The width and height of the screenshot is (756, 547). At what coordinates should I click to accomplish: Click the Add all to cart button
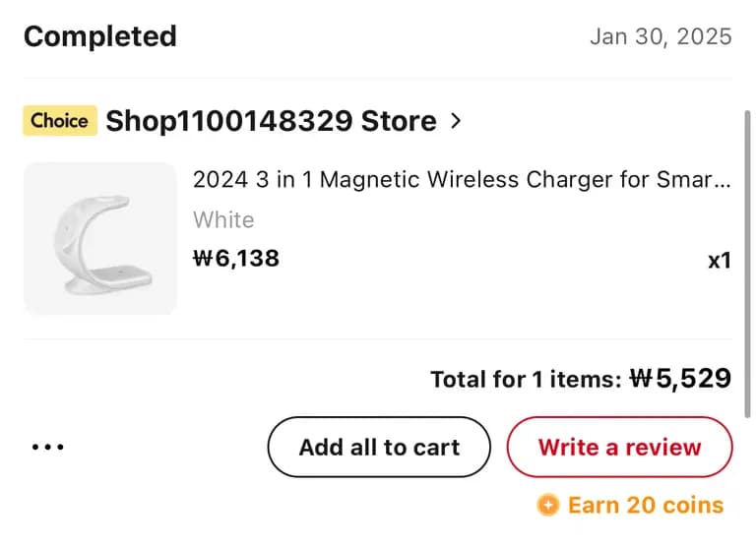click(x=379, y=447)
